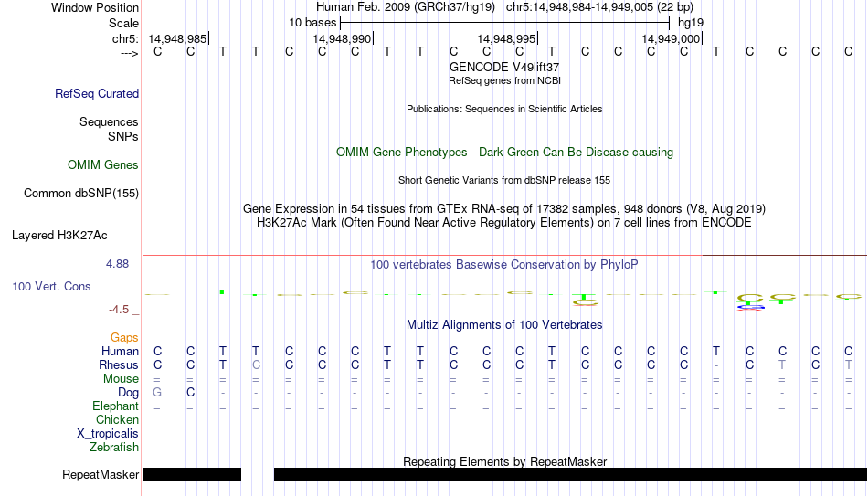868x496 pixels.
Task: Click OMIM Gene Phenotypes track title
Action: coord(504,153)
